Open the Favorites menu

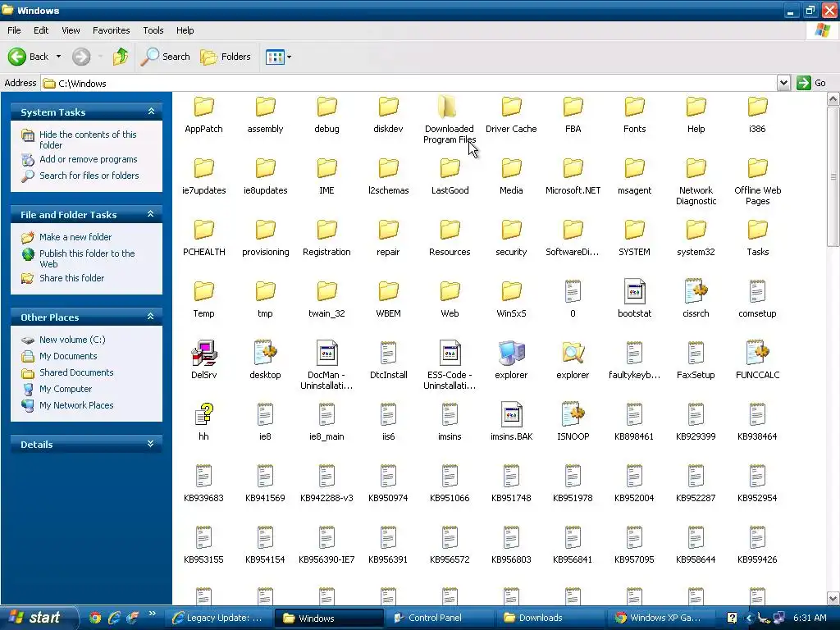[x=111, y=30]
